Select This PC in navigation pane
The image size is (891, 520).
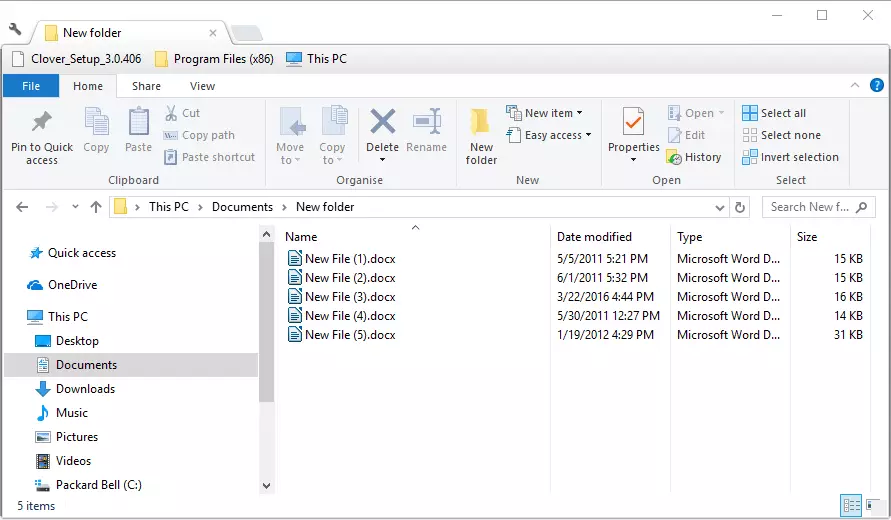point(57,317)
